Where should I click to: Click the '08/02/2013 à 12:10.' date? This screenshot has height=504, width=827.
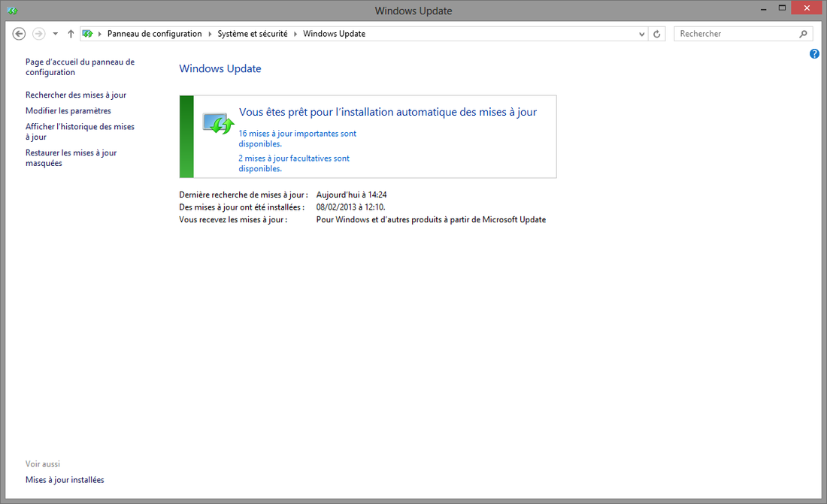click(x=351, y=207)
